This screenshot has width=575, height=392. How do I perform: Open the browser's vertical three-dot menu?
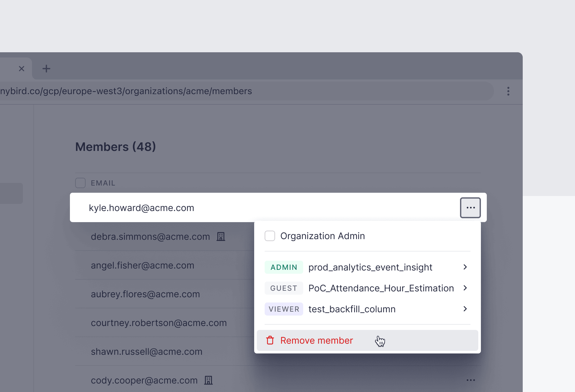pos(508,91)
